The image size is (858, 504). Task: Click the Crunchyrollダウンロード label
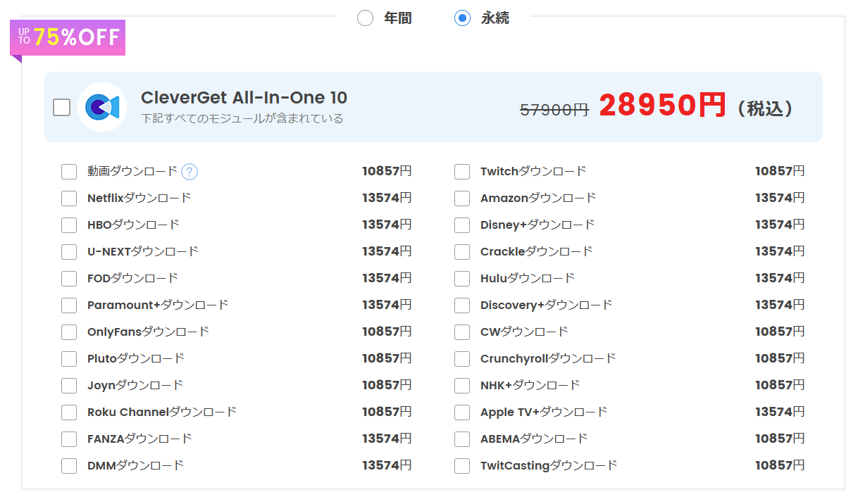[x=547, y=358]
